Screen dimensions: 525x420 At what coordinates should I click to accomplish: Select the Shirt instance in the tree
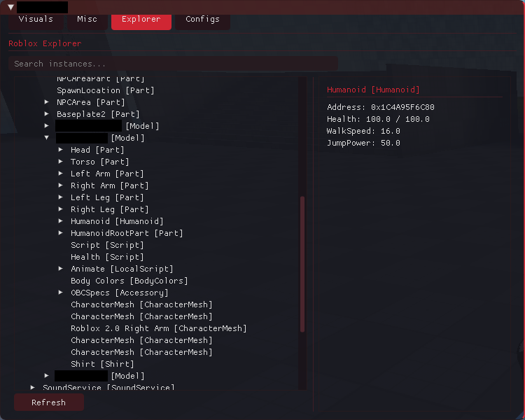click(x=101, y=364)
